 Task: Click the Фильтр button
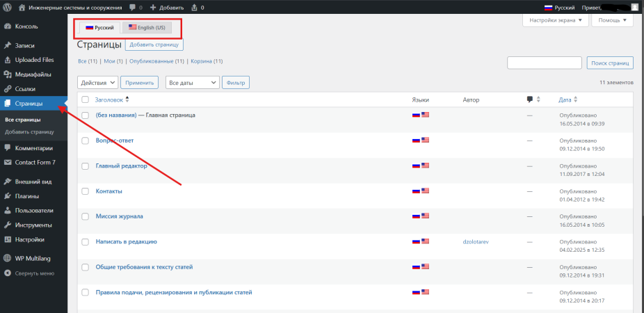(236, 82)
